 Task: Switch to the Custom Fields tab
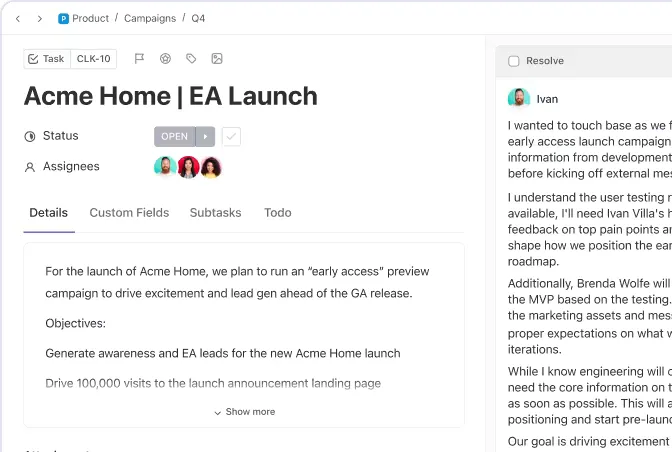click(x=129, y=213)
